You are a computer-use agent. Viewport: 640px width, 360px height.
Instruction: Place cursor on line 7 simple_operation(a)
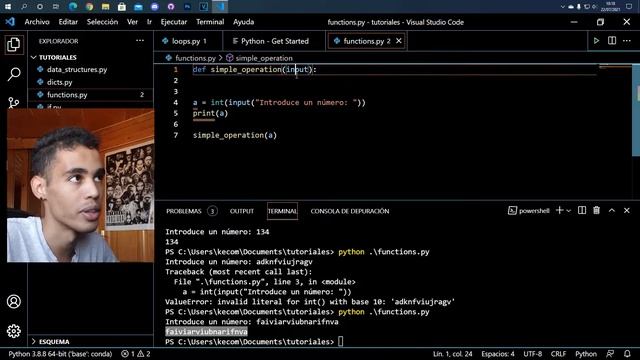point(235,135)
